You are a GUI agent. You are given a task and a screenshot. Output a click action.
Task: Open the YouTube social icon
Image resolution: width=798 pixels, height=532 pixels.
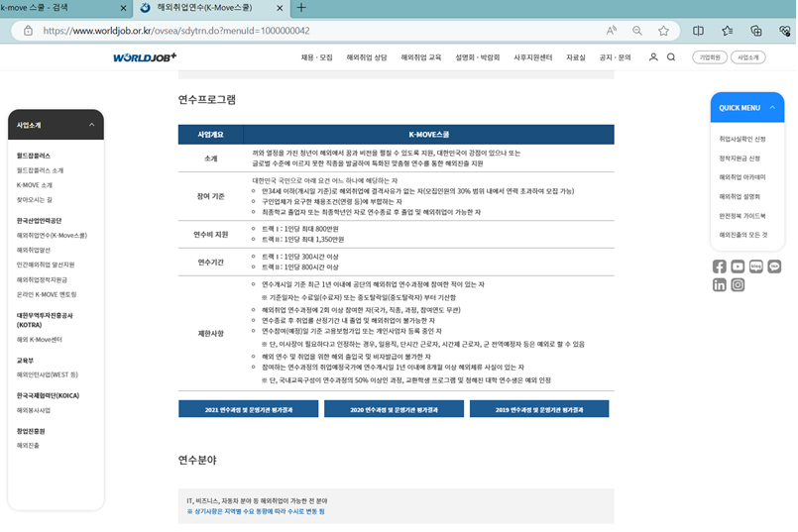pos(738,266)
